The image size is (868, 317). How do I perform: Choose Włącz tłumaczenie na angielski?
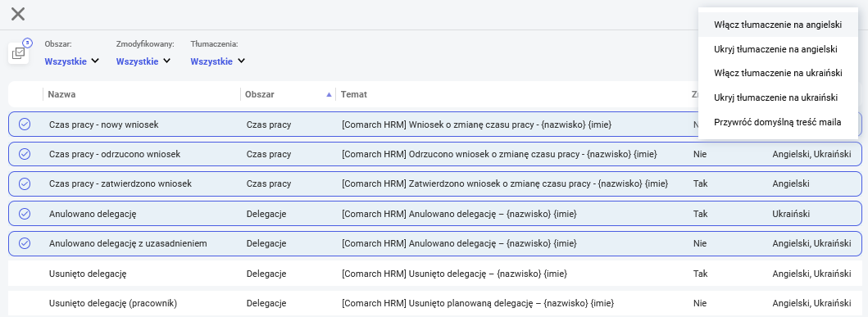778,25
